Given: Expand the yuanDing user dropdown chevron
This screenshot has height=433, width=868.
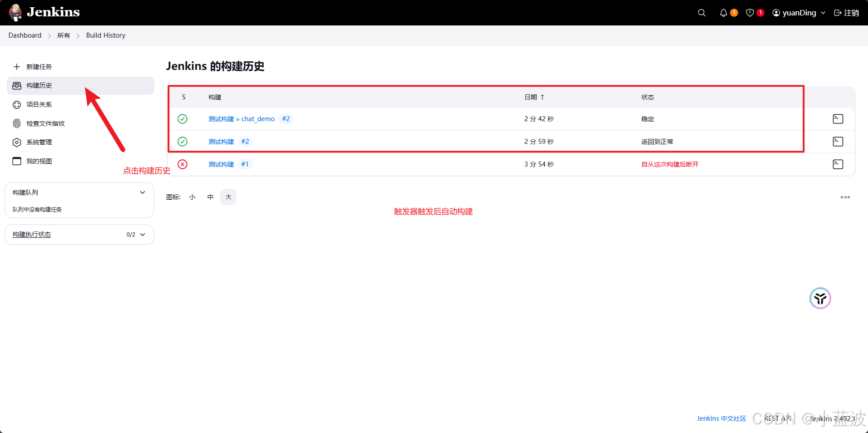Looking at the screenshot, I should [823, 13].
